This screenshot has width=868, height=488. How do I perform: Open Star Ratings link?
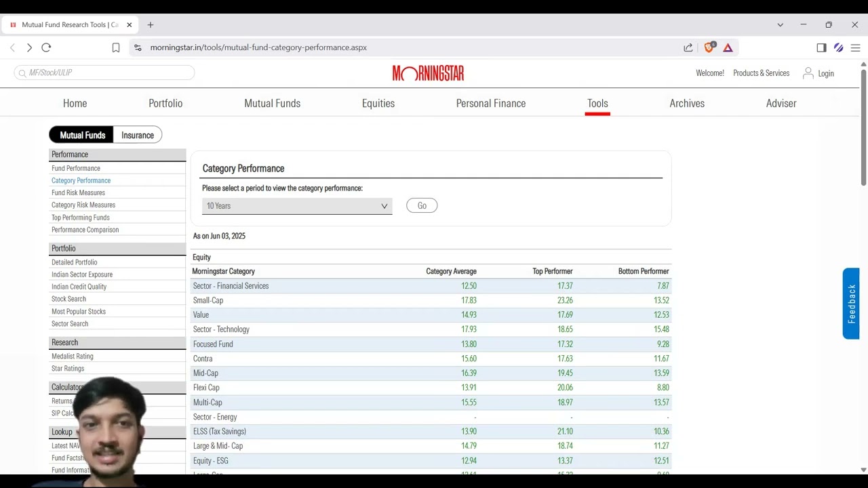pos(68,369)
